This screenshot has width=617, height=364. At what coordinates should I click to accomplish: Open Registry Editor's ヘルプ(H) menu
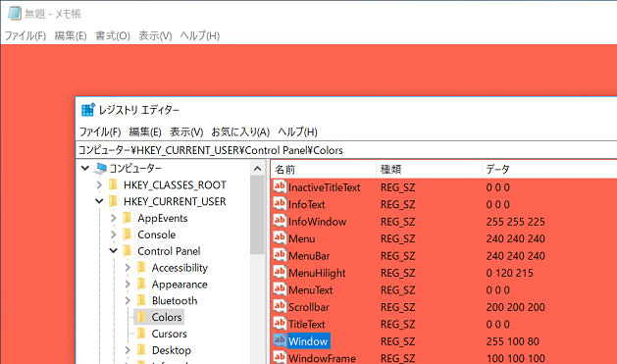click(x=297, y=131)
